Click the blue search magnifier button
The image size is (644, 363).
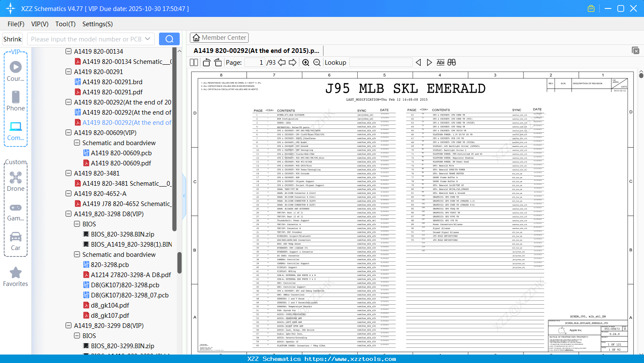(169, 39)
